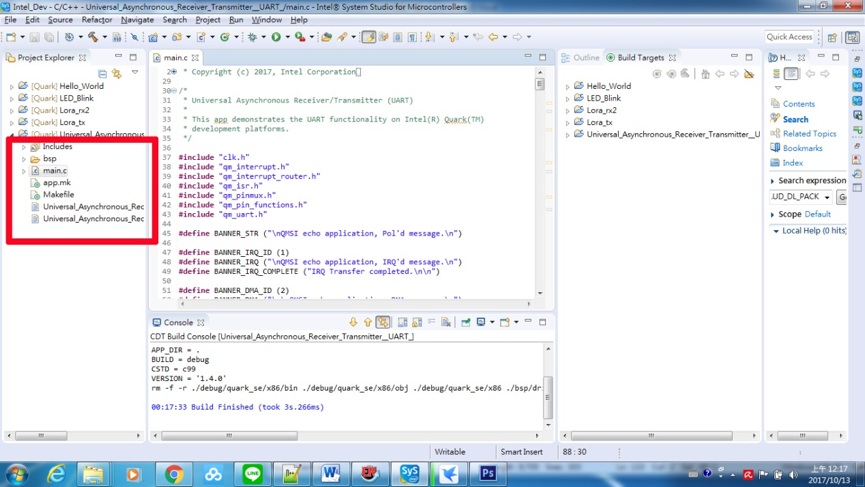
Task: Click the Debug (bug) toolbar icon
Action: pyautogui.click(x=252, y=37)
